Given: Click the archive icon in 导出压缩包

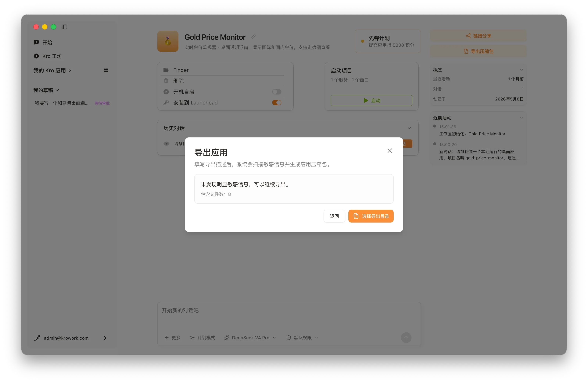Looking at the screenshot, I should [x=466, y=51].
